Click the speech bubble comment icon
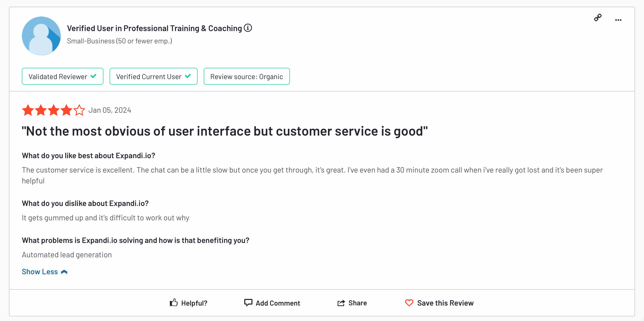 (248, 303)
